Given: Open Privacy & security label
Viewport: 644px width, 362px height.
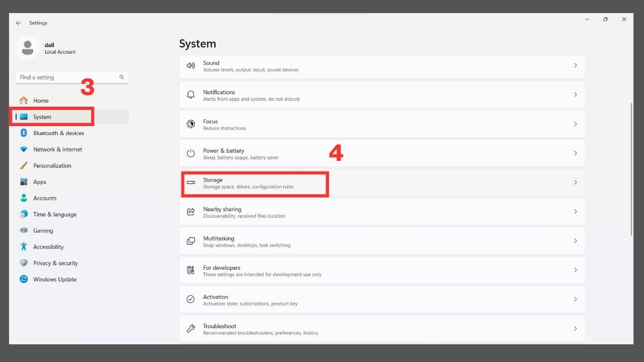Looking at the screenshot, I should tap(55, 263).
